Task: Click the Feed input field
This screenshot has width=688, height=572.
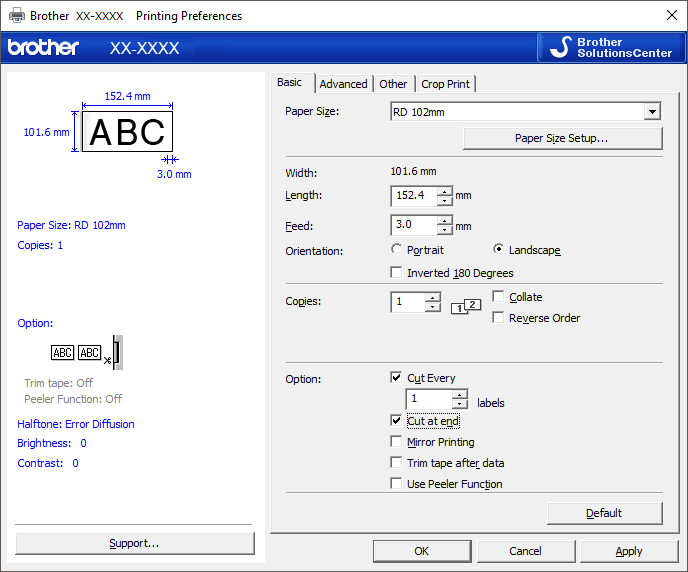Action: click(x=414, y=225)
